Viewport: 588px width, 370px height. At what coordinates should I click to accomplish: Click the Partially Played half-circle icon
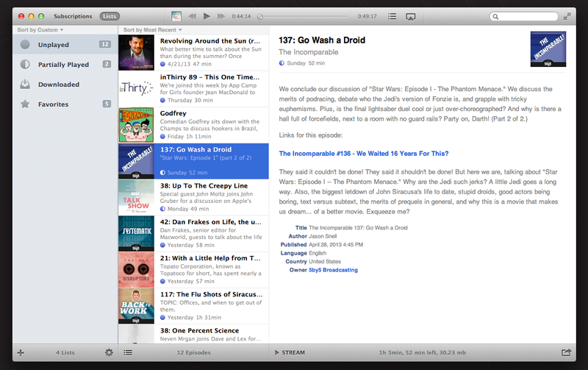[x=25, y=65]
